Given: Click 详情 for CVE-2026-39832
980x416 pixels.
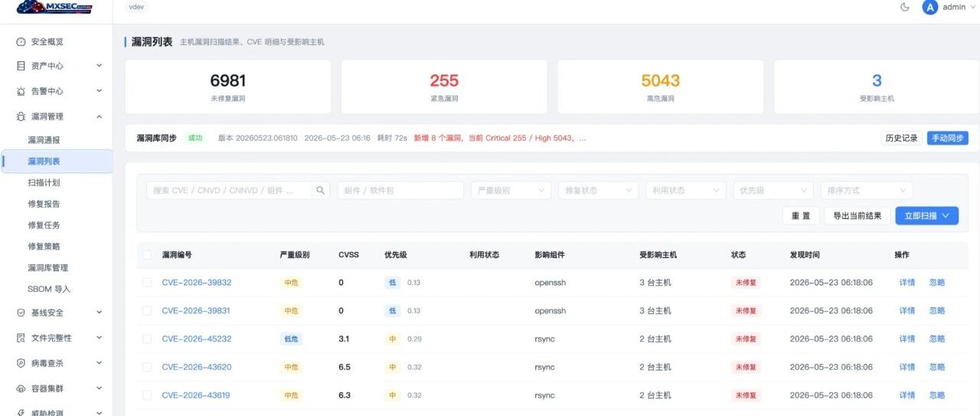Looking at the screenshot, I should click(x=907, y=283).
